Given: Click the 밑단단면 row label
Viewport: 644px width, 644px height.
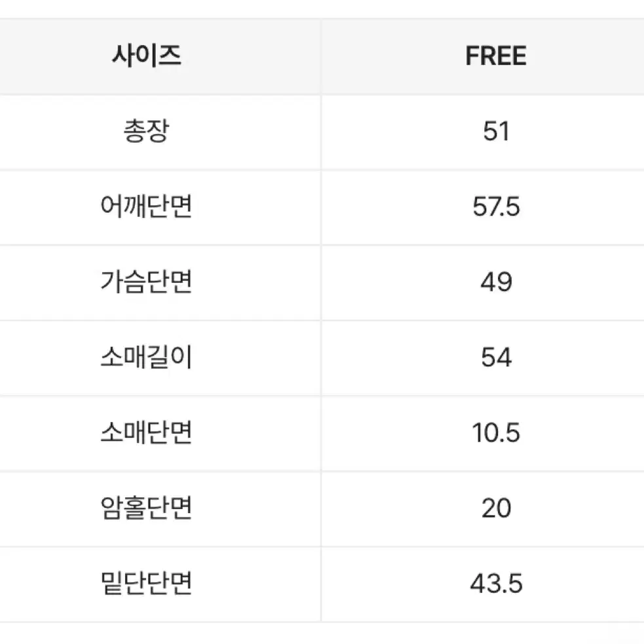Looking at the screenshot, I should pos(147,583).
